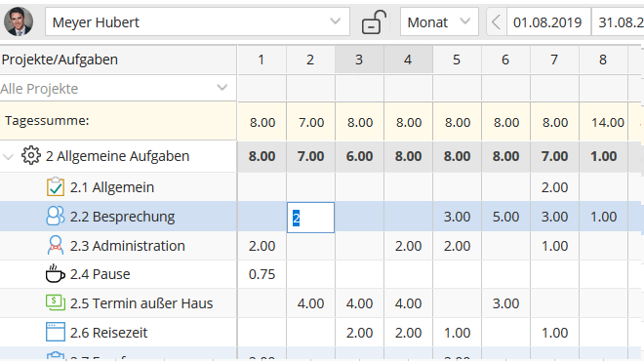
Task: Click the 2.00 Administration cell under day 1
Action: pos(262,246)
